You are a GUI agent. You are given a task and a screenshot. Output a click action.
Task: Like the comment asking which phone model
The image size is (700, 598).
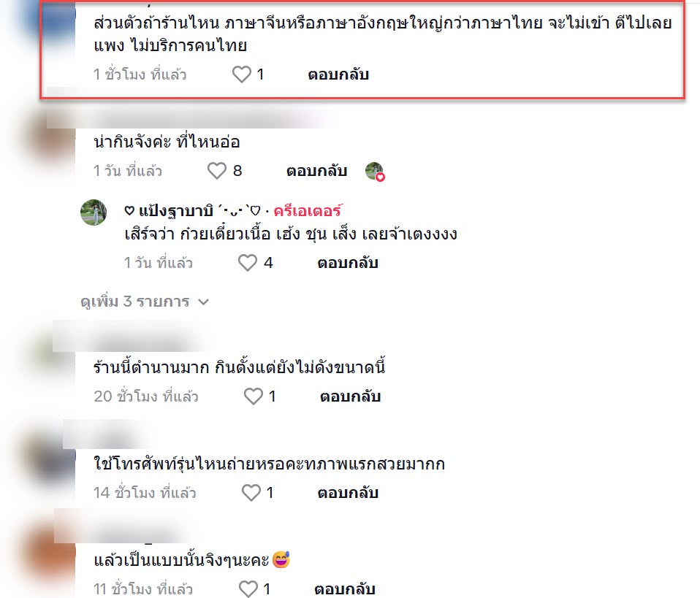click(x=251, y=493)
